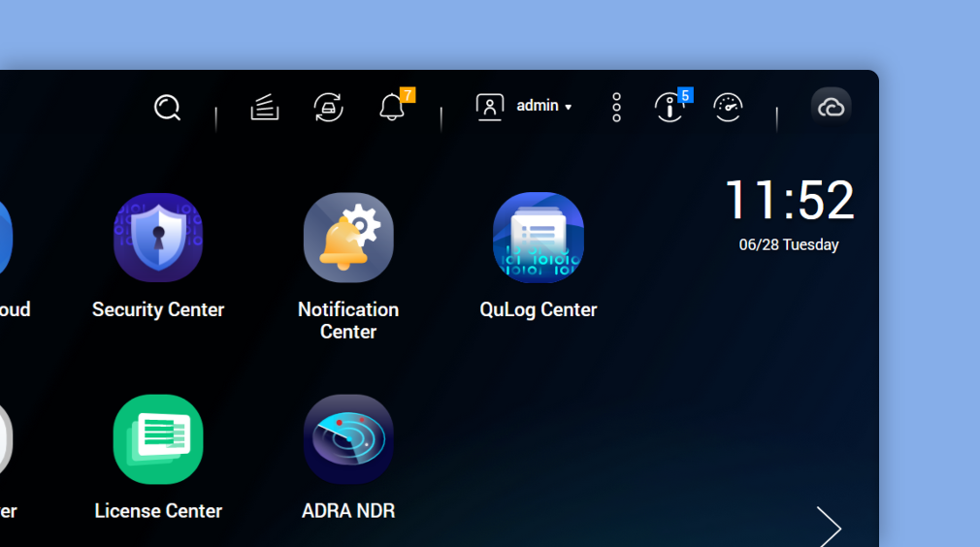Launch the QuLog Center app
The width and height of the screenshot is (980, 547).
pos(539,238)
